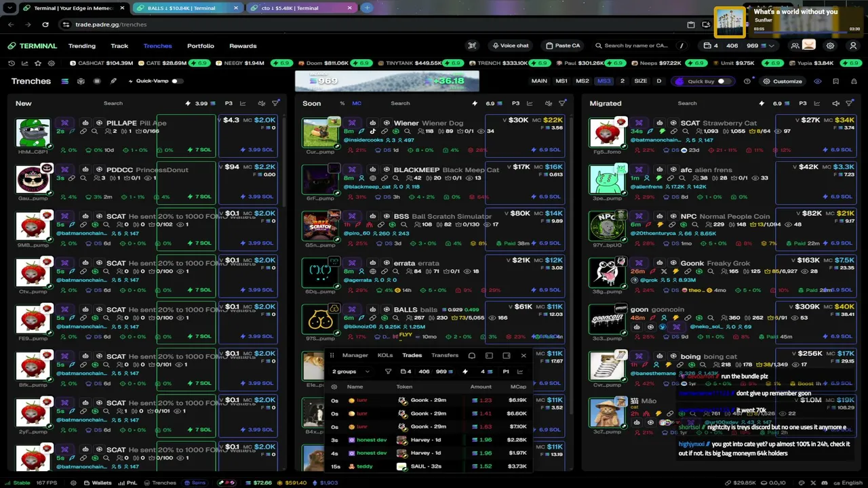The width and height of the screenshot is (868, 488).
Task: Click the filter funnel in trades panel
Action: tap(388, 371)
